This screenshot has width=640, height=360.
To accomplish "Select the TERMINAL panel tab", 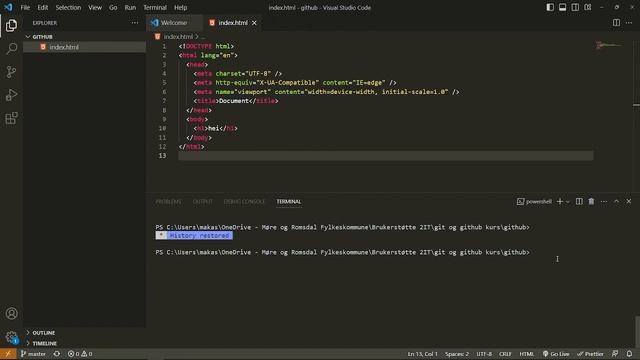I will [x=289, y=202].
